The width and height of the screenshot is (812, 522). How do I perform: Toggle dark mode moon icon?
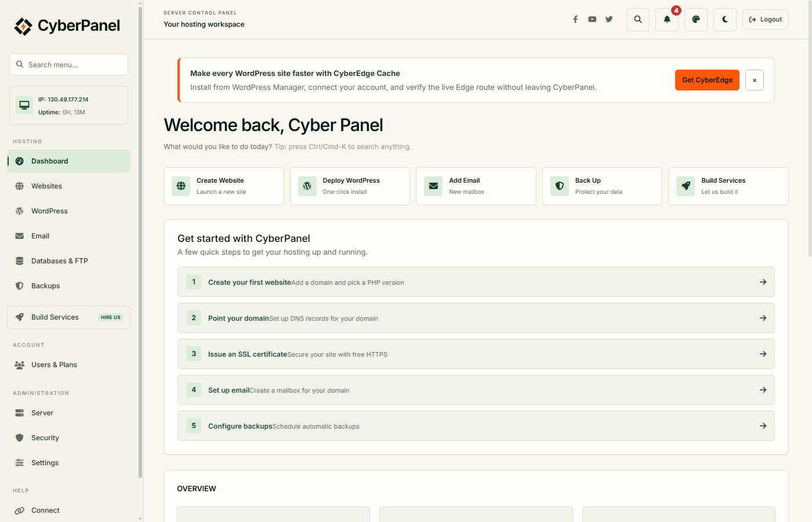click(x=725, y=20)
